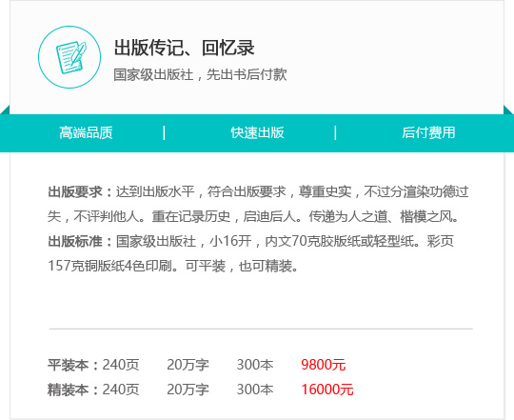Click the 平装本 label
This screenshot has width=514, height=420.
(x=69, y=365)
